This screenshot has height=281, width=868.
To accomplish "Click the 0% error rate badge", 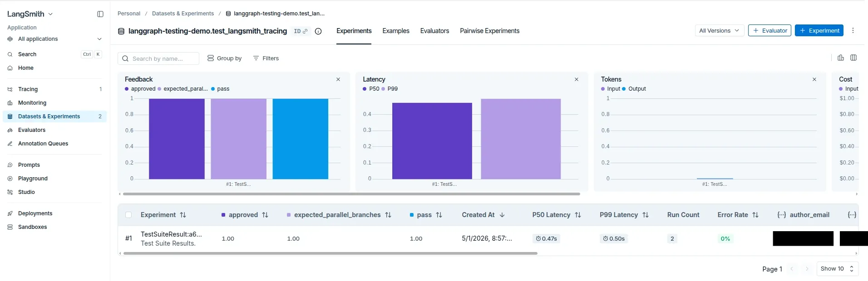I will pos(725,238).
